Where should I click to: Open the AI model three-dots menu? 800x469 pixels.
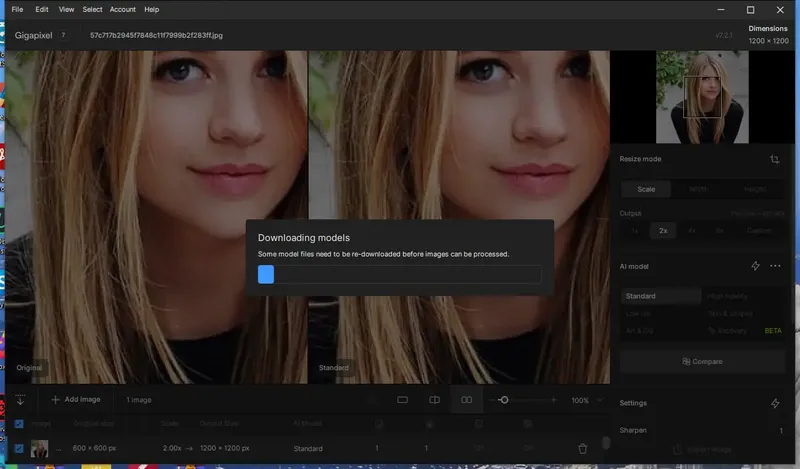click(775, 266)
